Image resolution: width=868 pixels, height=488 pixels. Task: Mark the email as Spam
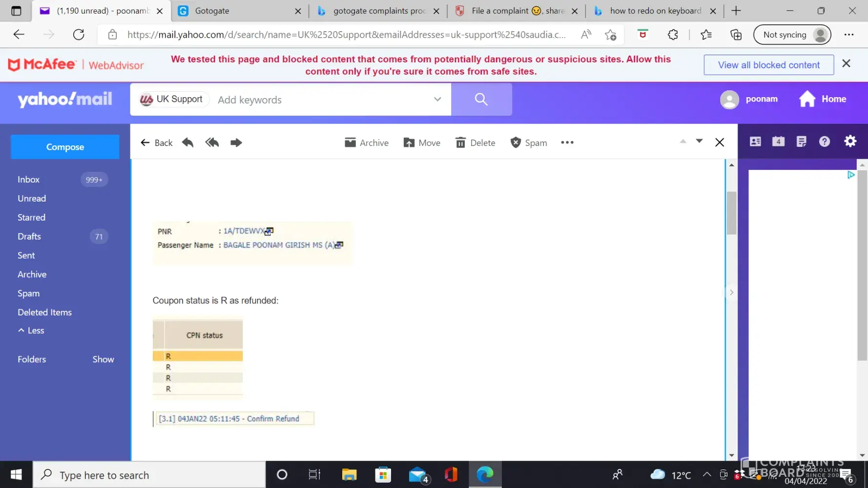click(x=529, y=142)
